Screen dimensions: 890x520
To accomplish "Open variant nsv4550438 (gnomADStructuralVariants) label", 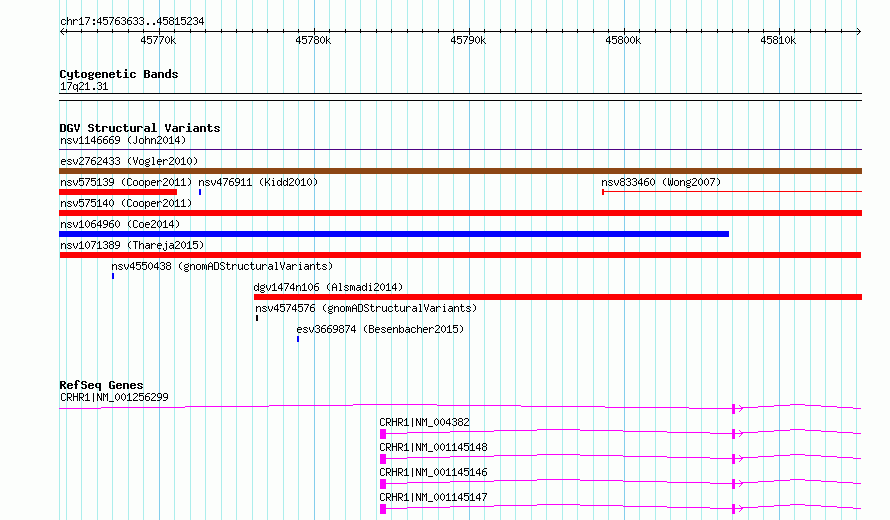I will [222, 266].
